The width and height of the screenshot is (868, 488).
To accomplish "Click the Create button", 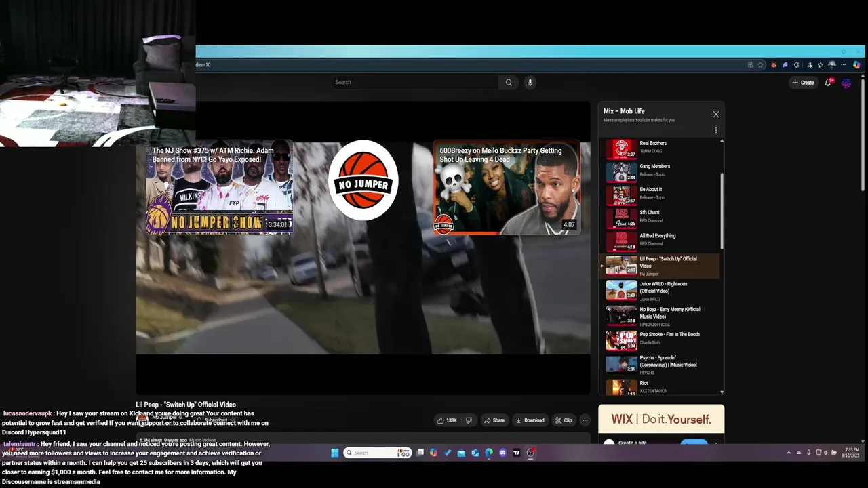I will click(x=803, y=83).
